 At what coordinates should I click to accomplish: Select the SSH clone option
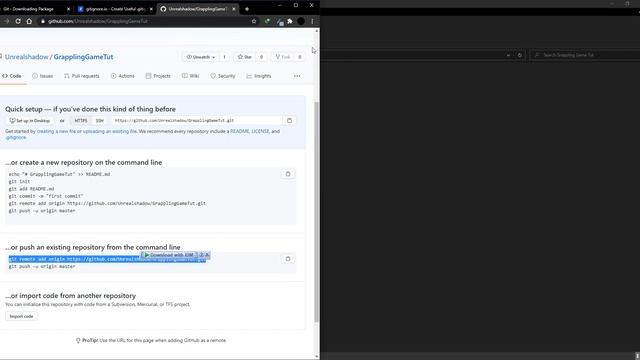(x=100, y=121)
